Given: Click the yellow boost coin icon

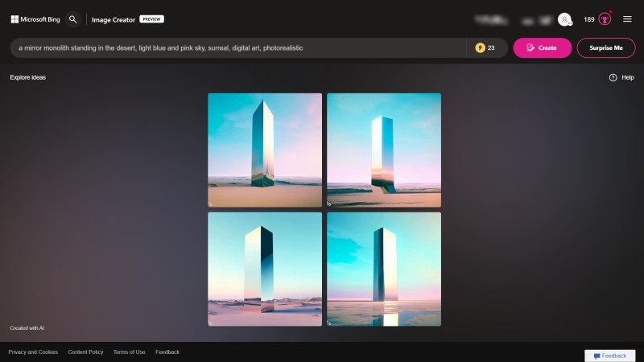Looking at the screenshot, I should coord(480,48).
